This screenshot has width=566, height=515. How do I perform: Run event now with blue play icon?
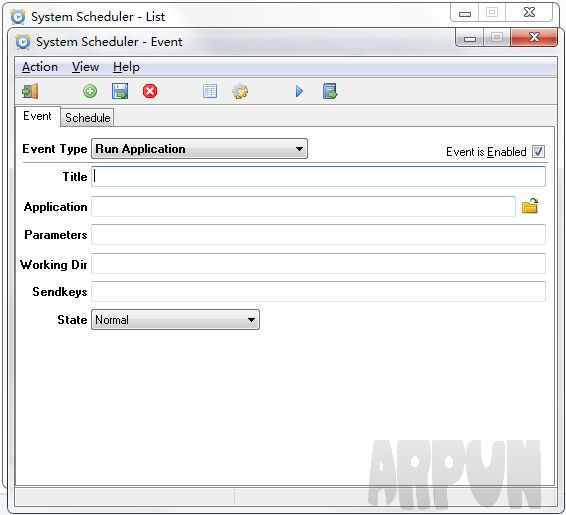pyautogui.click(x=299, y=91)
